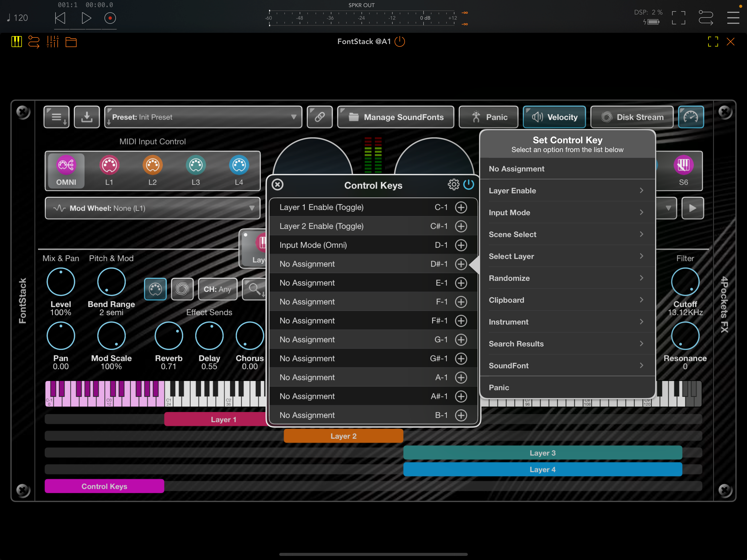Screen dimensions: 747x560
Task: Toggle Control Keys power button
Action: (469, 185)
